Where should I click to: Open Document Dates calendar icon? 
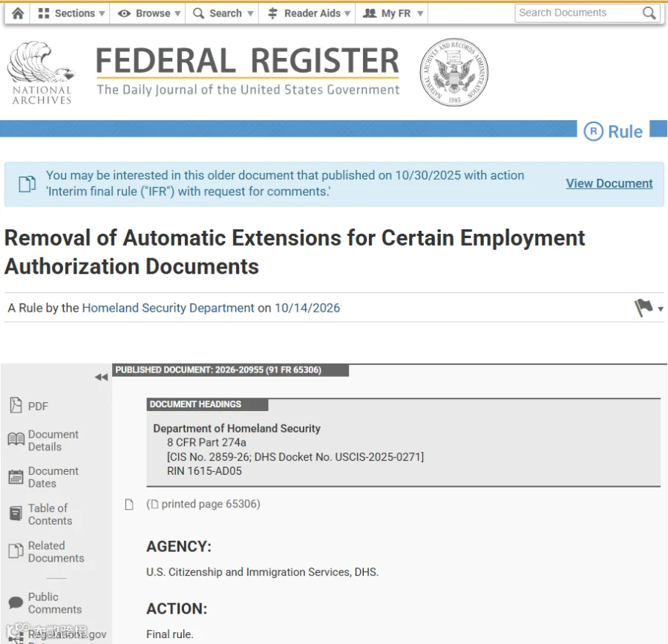pos(16,476)
